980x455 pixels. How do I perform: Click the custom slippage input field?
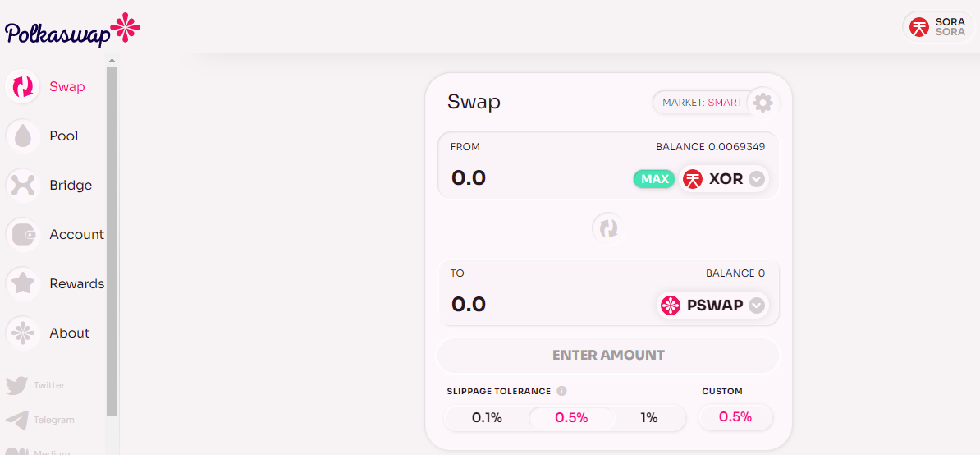click(735, 417)
